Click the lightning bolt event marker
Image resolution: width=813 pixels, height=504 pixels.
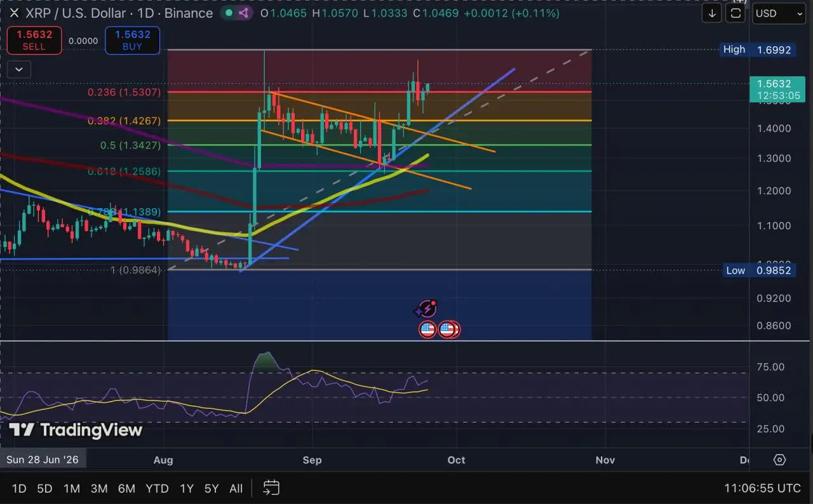pos(427,309)
